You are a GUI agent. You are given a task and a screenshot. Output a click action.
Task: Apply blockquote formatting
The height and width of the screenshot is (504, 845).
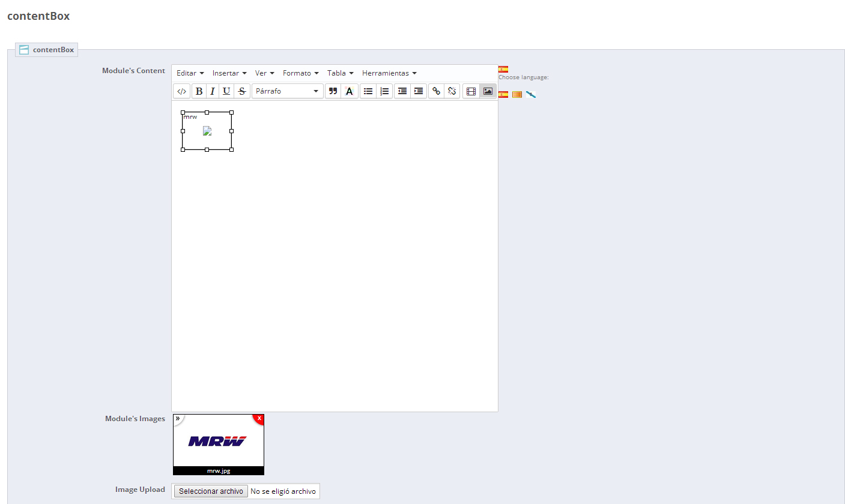coord(333,91)
